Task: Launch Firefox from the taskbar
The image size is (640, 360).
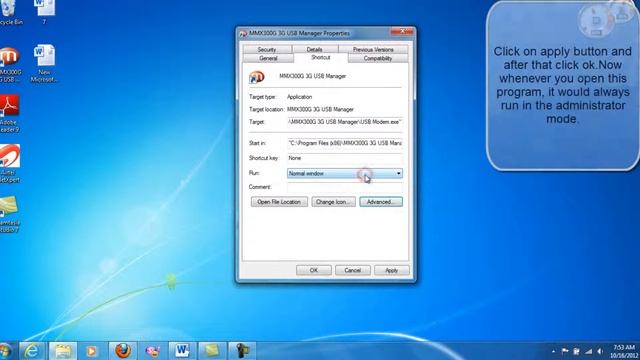Action: (x=122, y=351)
